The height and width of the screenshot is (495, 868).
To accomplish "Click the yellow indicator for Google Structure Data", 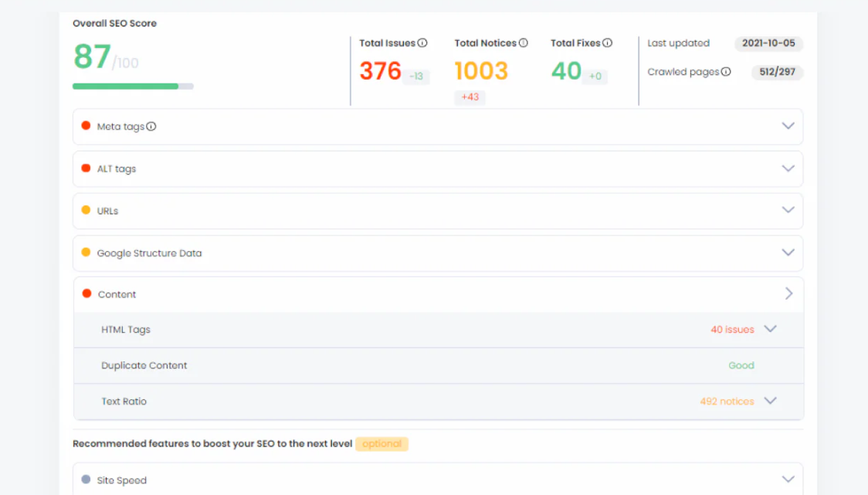I will pyautogui.click(x=87, y=253).
